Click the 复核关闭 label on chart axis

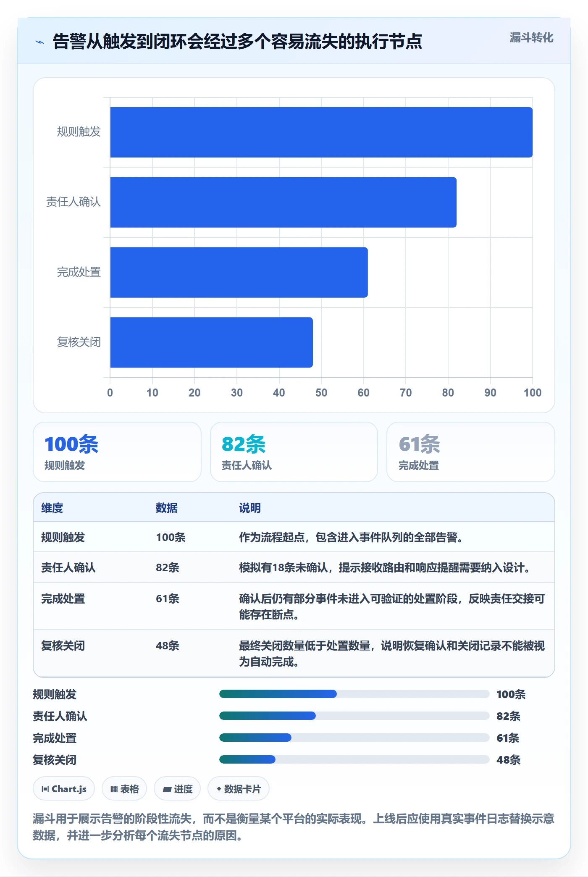point(79,342)
